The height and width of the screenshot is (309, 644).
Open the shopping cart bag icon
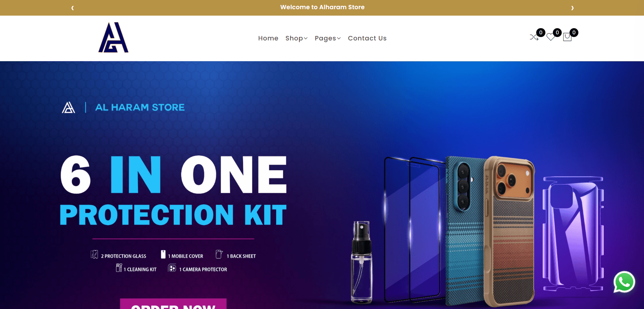pyautogui.click(x=567, y=37)
